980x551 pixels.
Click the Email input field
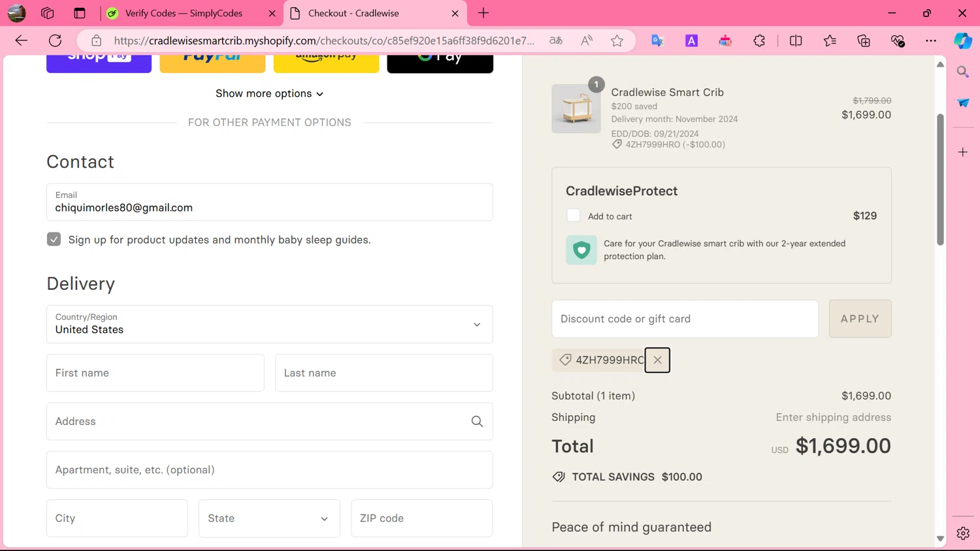270,202
